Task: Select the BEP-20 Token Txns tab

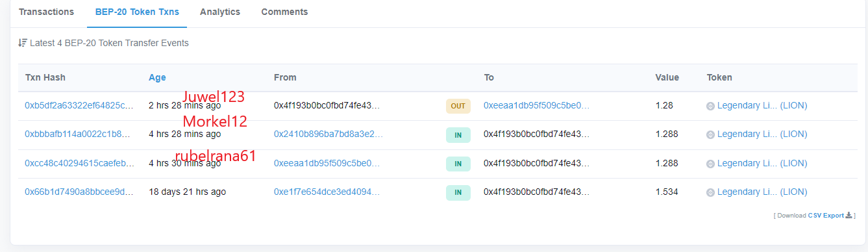Action: coord(137,12)
